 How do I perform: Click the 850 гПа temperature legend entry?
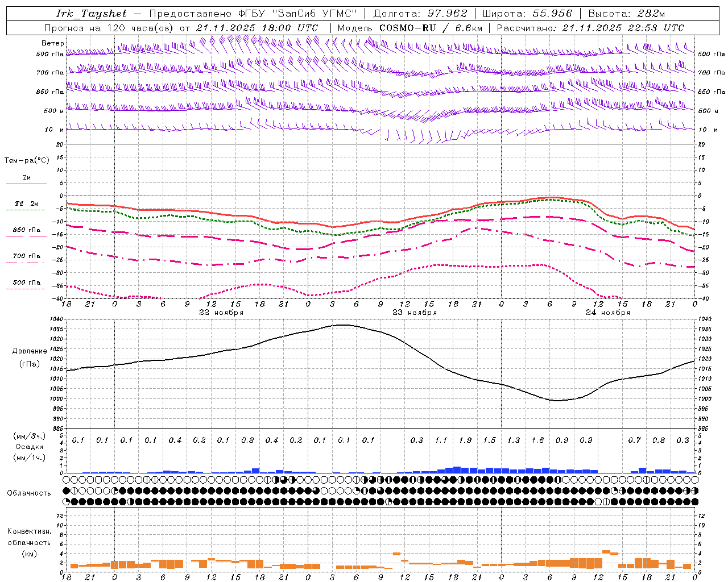point(27,230)
